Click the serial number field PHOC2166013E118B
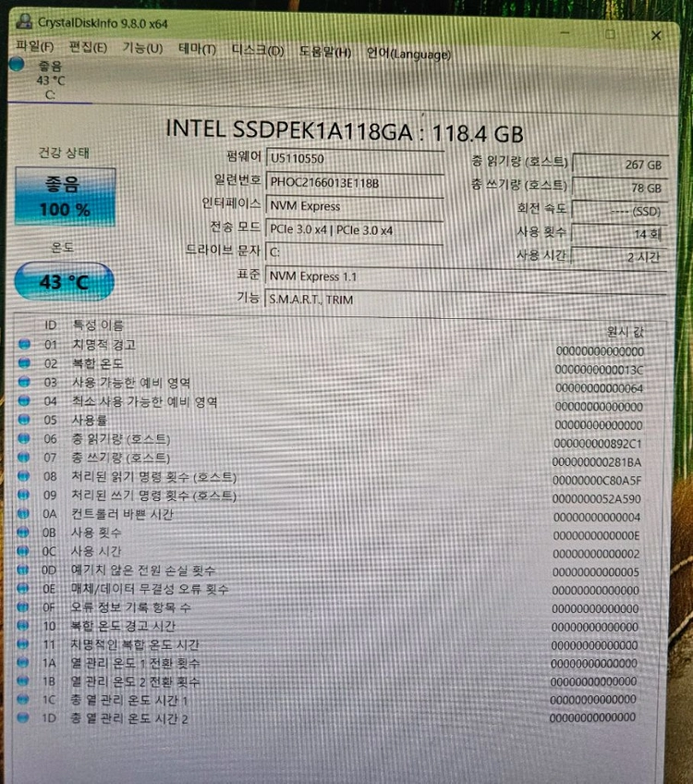The height and width of the screenshot is (784, 693). pyautogui.click(x=355, y=183)
